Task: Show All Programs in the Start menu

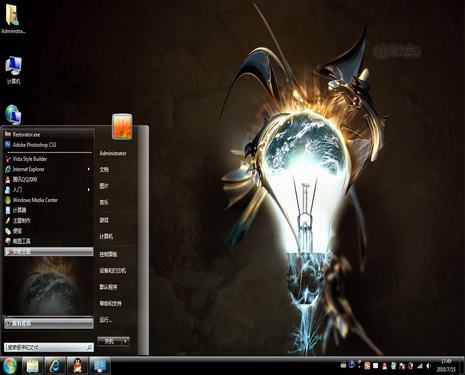Action: tap(49, 323)
